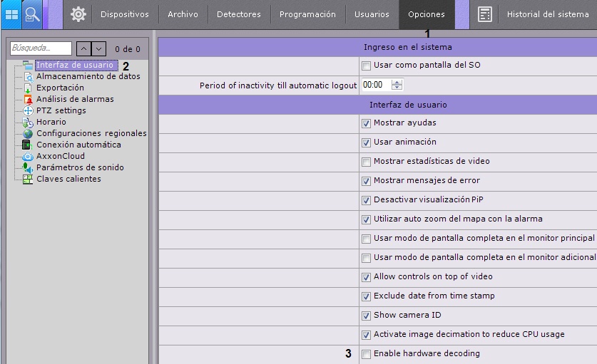Viewport: 597px width, 364px height.
Task: Switch to the Dispositivos tab
Action: (125, 14)
